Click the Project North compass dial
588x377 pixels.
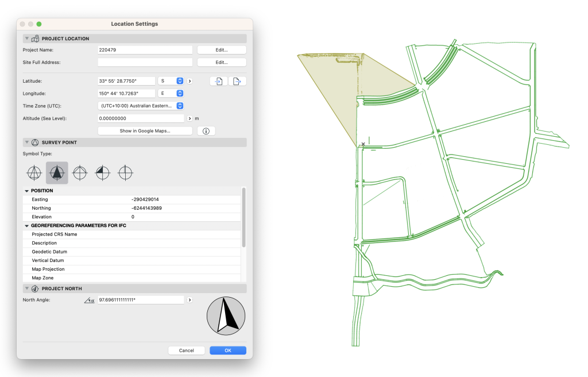coord(226,316)
